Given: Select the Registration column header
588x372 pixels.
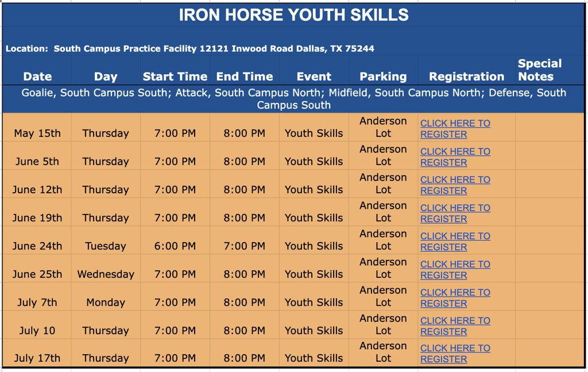Looking at the screenshot, I should (466, 76).
